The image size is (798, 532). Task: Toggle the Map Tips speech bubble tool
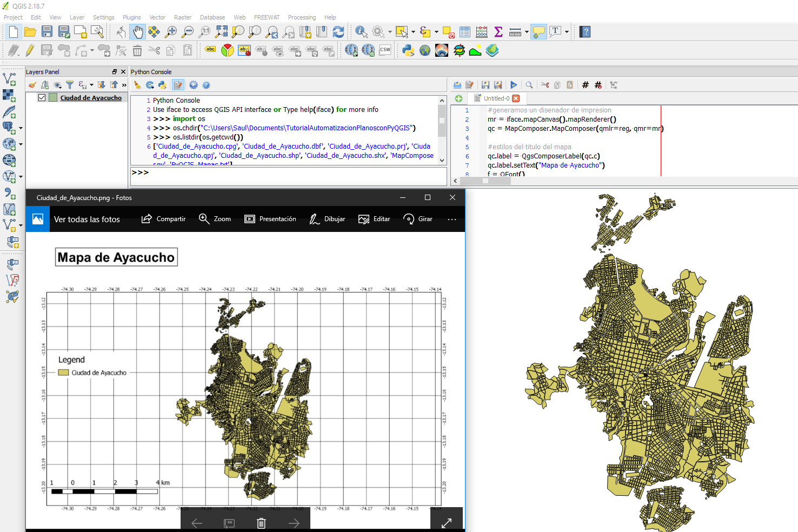pyautogui.click(x=538, y=32)
